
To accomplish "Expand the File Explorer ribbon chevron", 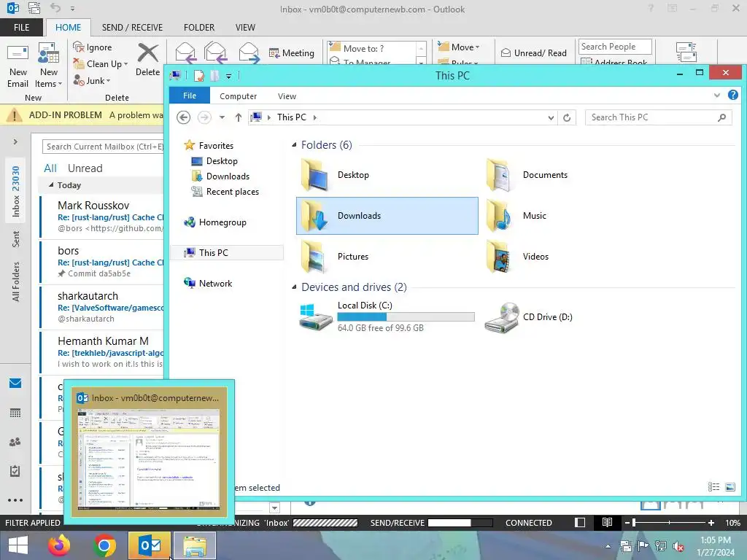I will (x=716, y=96).
